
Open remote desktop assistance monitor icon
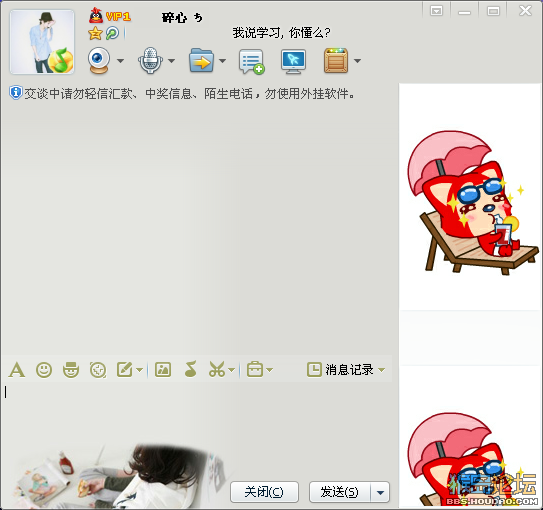tap(293, 62)
